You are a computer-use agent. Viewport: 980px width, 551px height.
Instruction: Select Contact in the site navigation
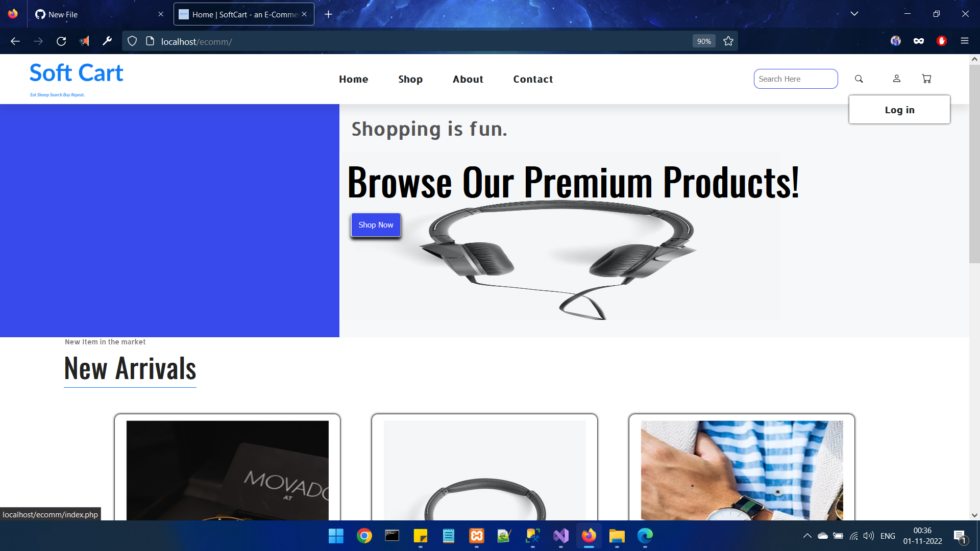pos(533,79)
